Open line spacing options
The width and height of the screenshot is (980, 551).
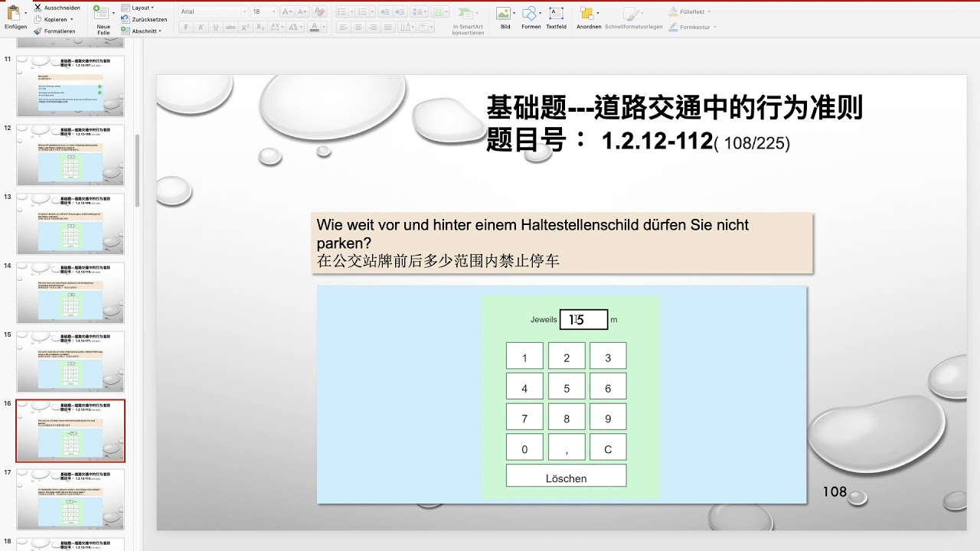pyautogui.click(x=418, y=11)
